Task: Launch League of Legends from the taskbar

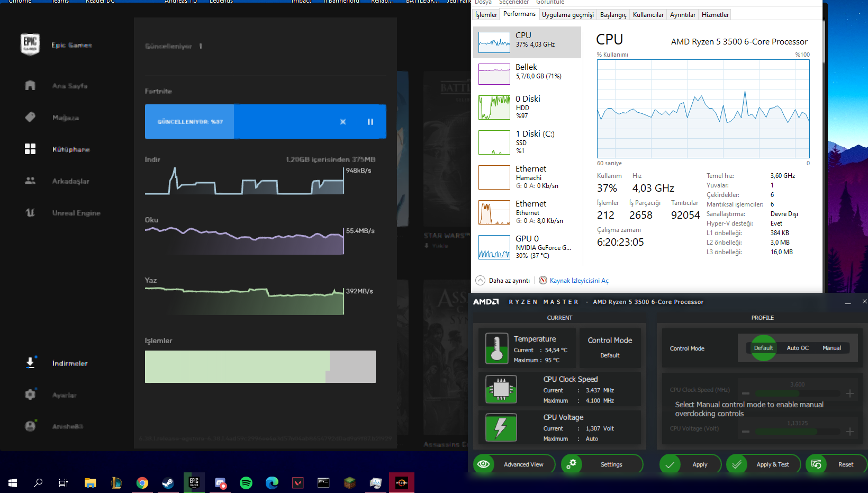Action: point(116,482)
